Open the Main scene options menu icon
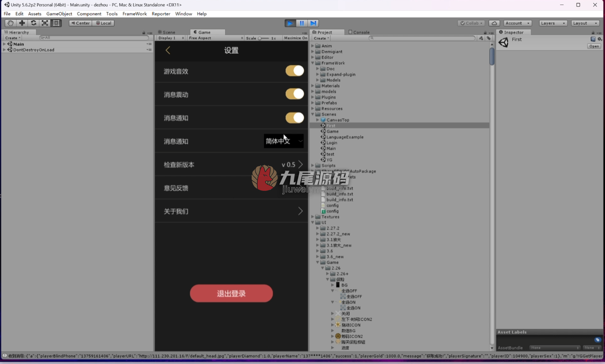This screenshot has width=605, height=364. click(x=149, y=44)
